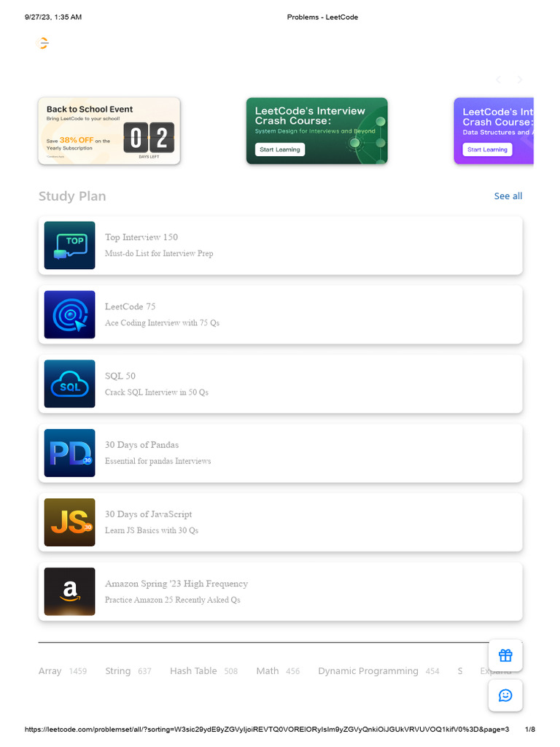Open the smiley feedback chat button

click(505, 695)
